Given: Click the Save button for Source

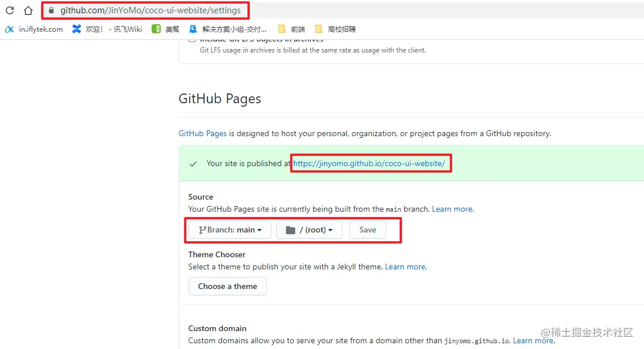Looking at the screenshot, I should (x=368, y=230).
